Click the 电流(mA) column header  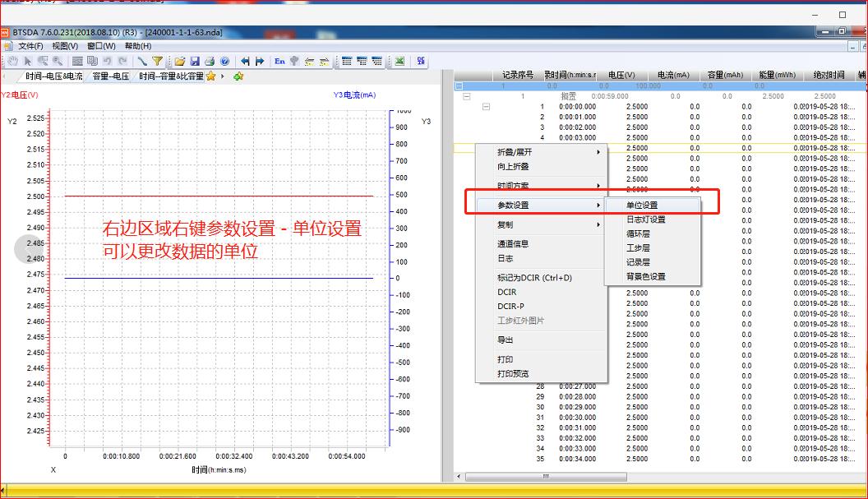tap(673, 75)
